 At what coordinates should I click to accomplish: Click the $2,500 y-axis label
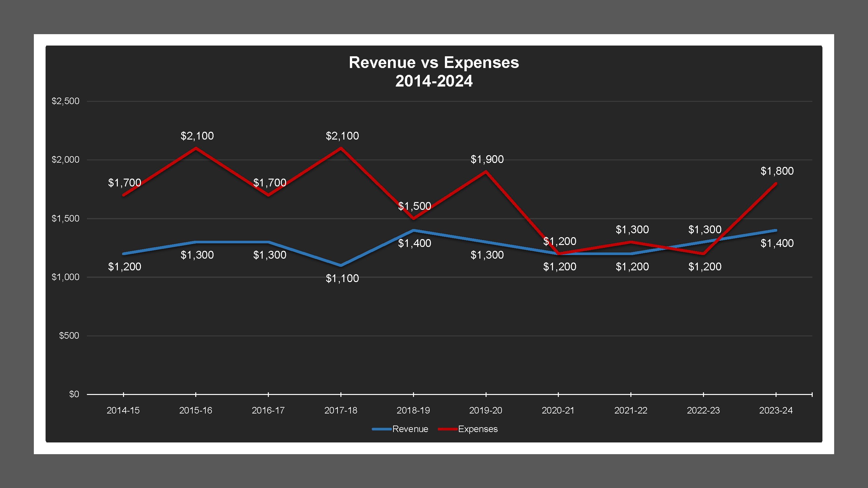65,101
